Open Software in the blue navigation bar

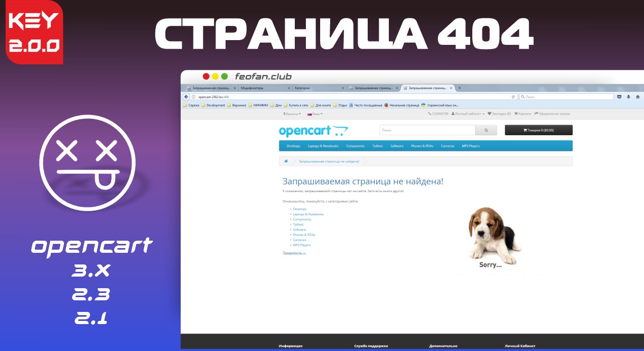397,146
